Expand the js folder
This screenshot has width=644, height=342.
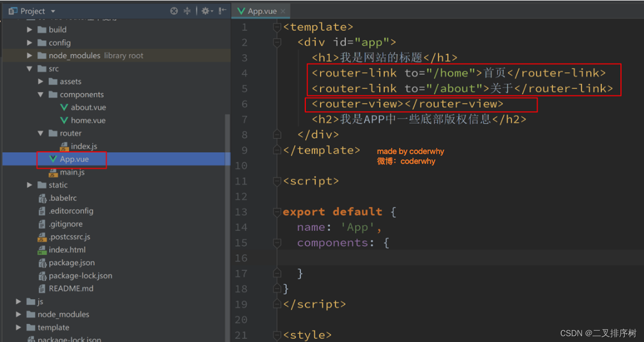click(x=18, y=301)
